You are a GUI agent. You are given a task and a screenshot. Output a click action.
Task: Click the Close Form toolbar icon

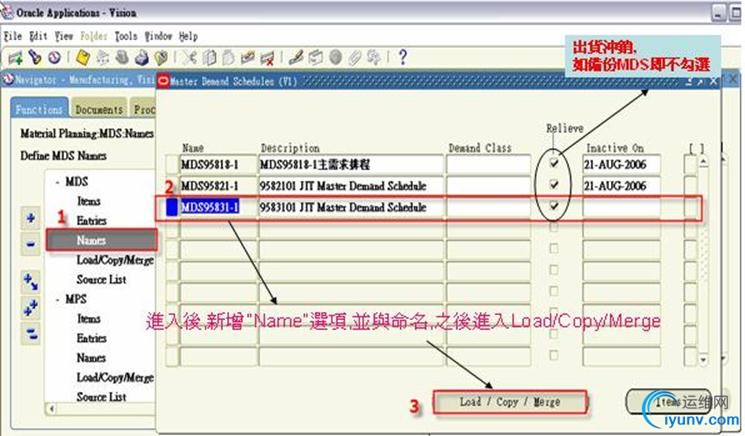162,57
